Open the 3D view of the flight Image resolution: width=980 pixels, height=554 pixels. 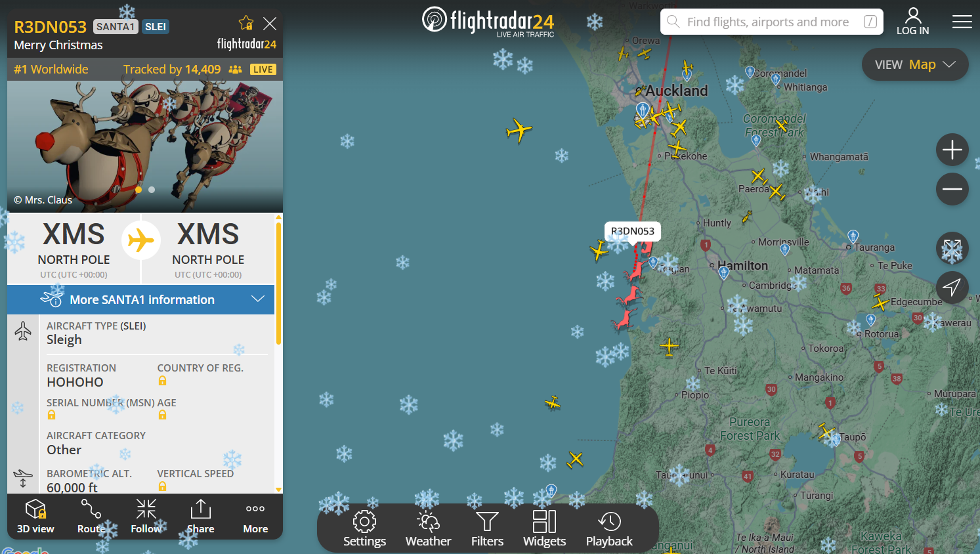[x=35, y=517]
